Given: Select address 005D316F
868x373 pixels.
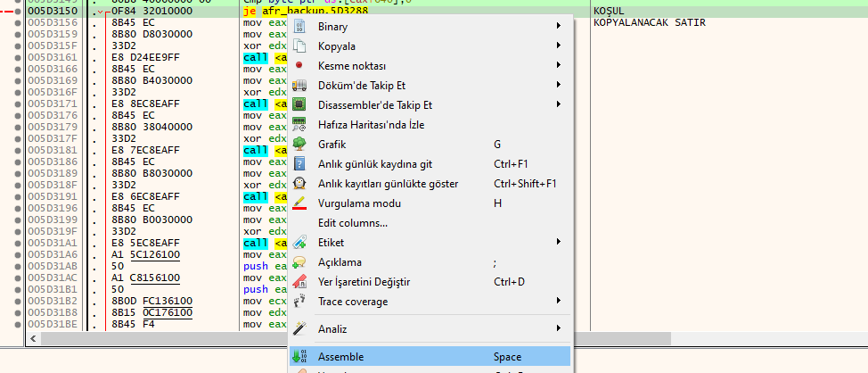Looking at the screenshot, I should [x=53, y=92].
